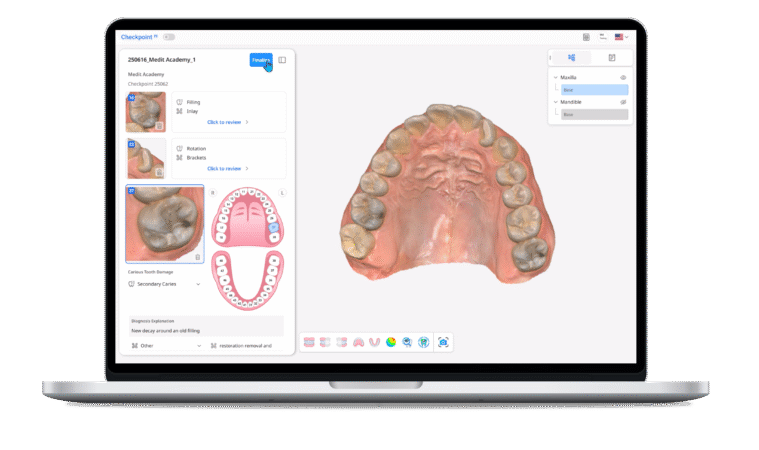Image resolution: width=759 pixels, height=450 pixels.
Task: Click to review the Filling Inlay finding
Action: pos(228,122)
